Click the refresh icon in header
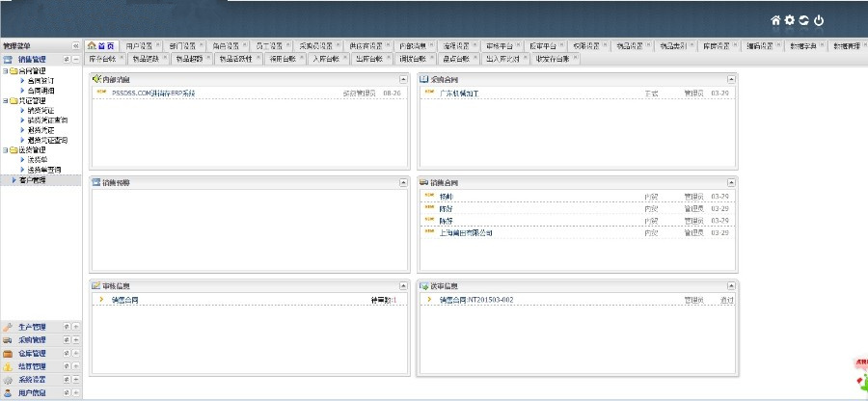 803,20
